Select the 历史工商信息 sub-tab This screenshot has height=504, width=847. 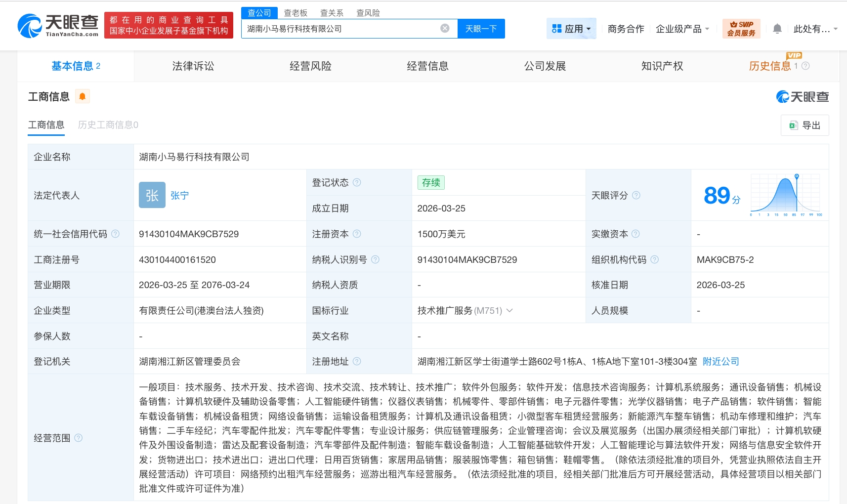pyautogui.click(x=108, y=125)
